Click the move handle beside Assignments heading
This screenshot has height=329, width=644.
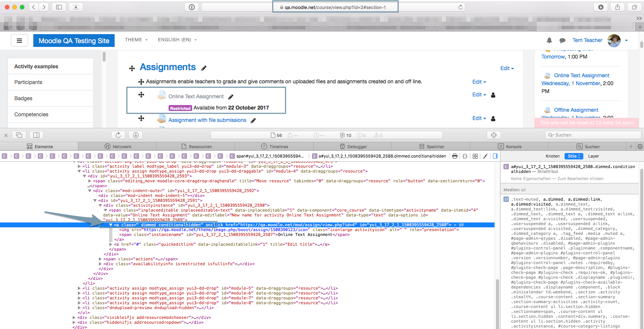[132, 68]
